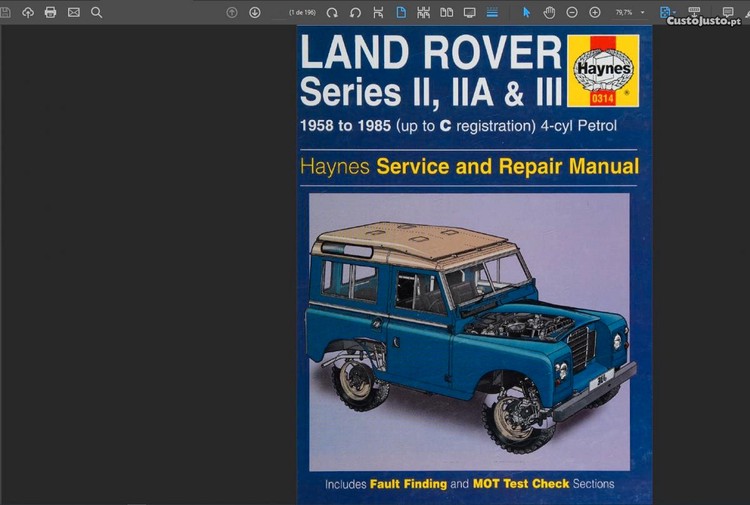Viewport: 750px width, 505px height.
Task: Enter full screen presentation mode
Action: (x=469, y=12)
